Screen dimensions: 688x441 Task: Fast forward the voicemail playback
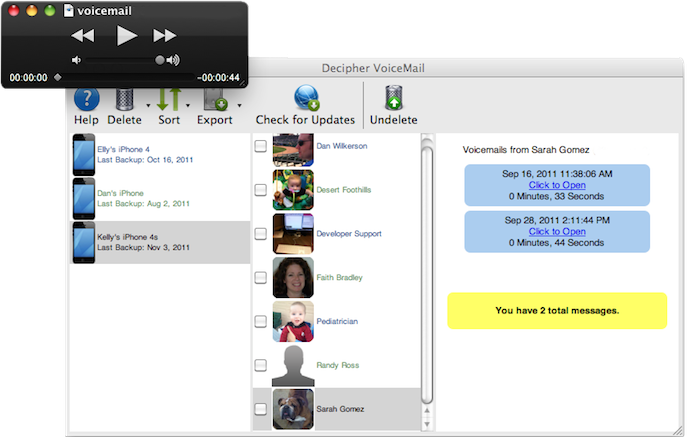click(x=165, y=36)
